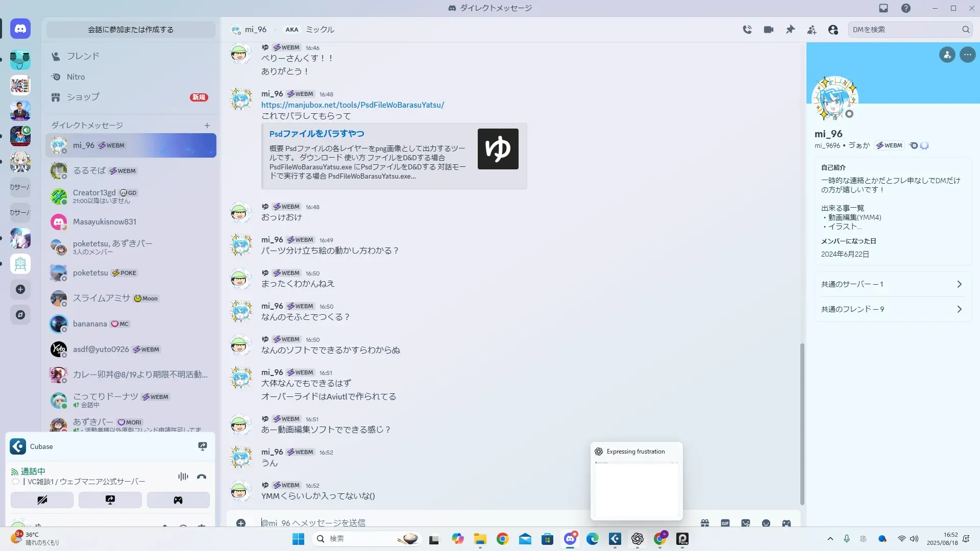Open the more options menu on profile

967,55
